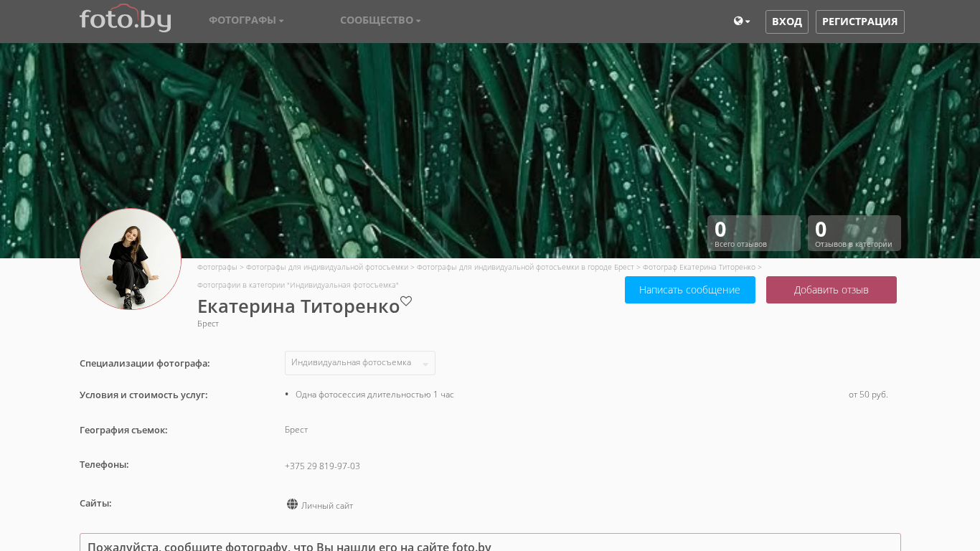Viewport: 980px width, 551px height.
Task: Expand the Индивидуальная фотосъемка specialization dropdown
Action: (360, 363)
